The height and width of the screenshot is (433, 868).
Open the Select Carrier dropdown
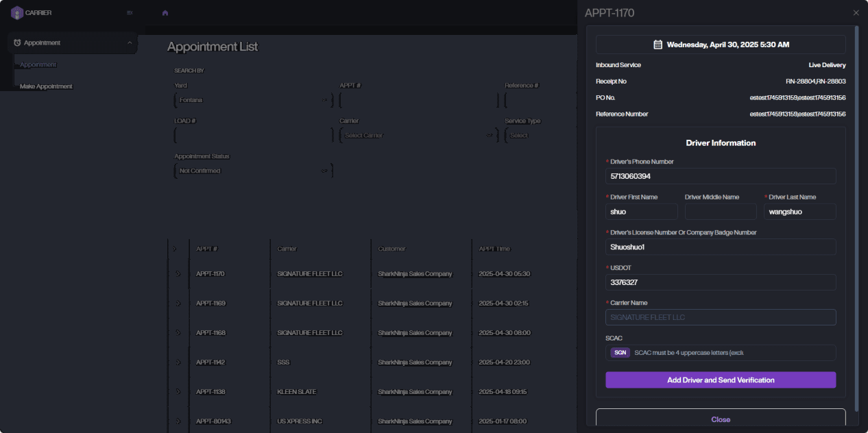point(418,136)
